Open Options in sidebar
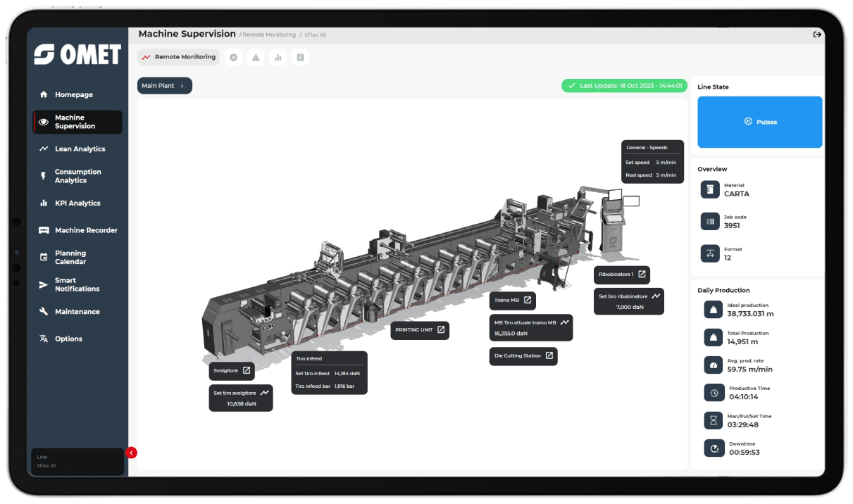This screenshot has width=853, height=504. click(61, 339)
